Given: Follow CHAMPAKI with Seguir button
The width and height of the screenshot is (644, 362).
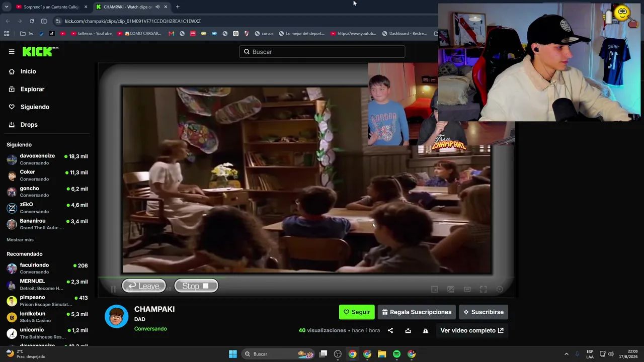Looking at the screenshot, I should pyautogui.click(x=357, y=312).
